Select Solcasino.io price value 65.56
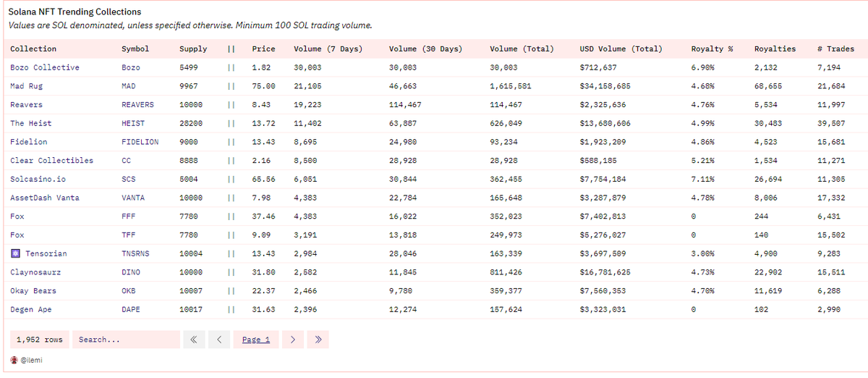This screenshot has height=378, width=868. (263, 179)
